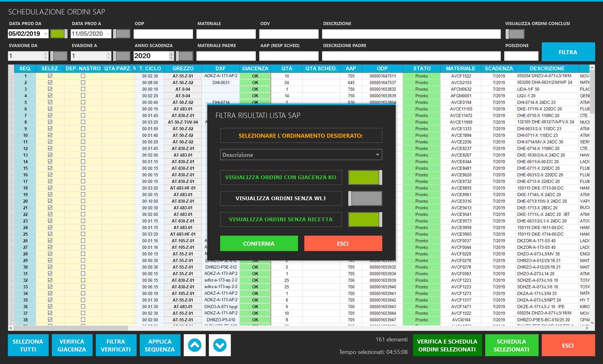This screenshot has width=603, height=364.
Task: Toggle the giacenza KO switch in dialog
Action: pos(365,177)
